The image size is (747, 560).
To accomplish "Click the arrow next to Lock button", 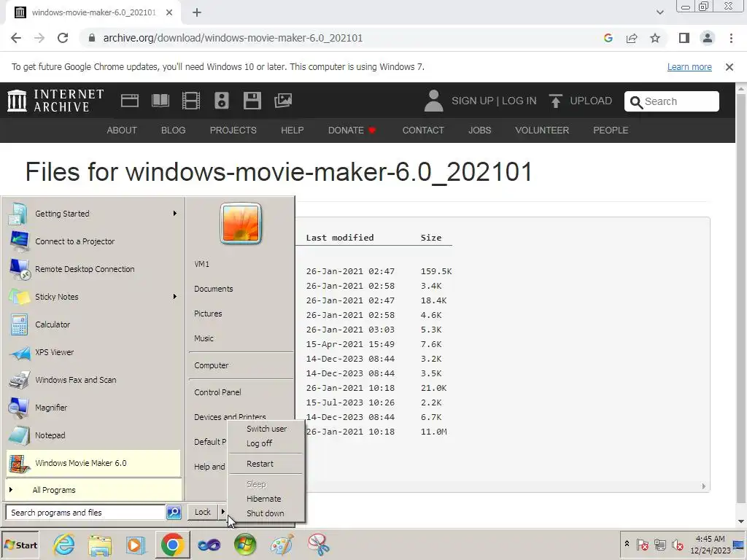I will click(x=222, y=512).
